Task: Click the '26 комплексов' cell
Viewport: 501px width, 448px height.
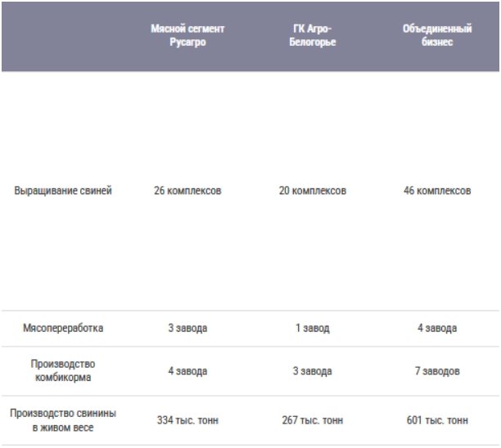Action: tap(187, 192)
